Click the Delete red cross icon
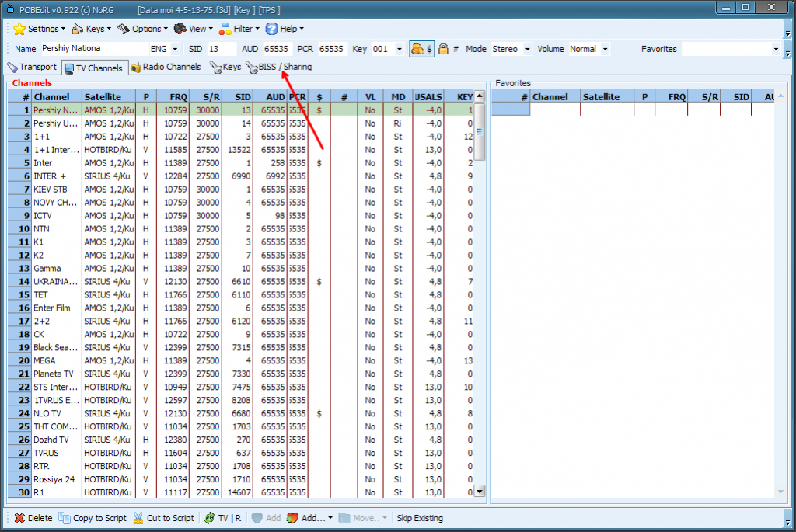Screen dimensions: 796x532 [x=19, y=518]
